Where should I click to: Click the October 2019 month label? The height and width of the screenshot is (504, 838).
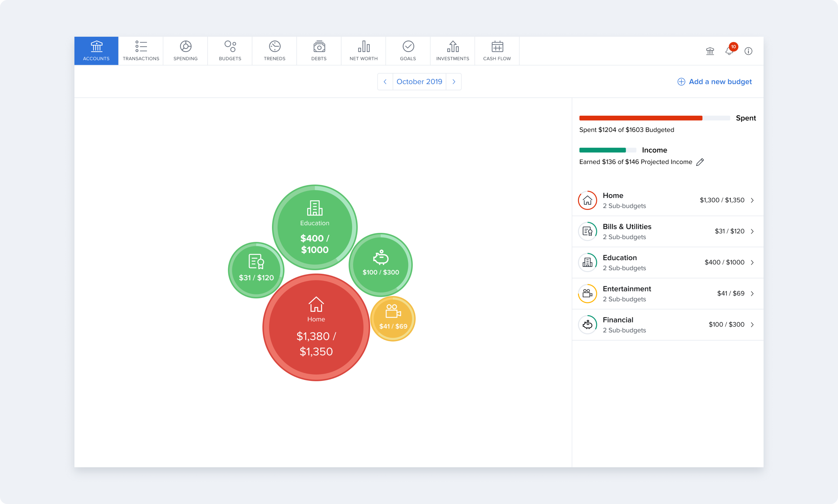click(419, 81)
